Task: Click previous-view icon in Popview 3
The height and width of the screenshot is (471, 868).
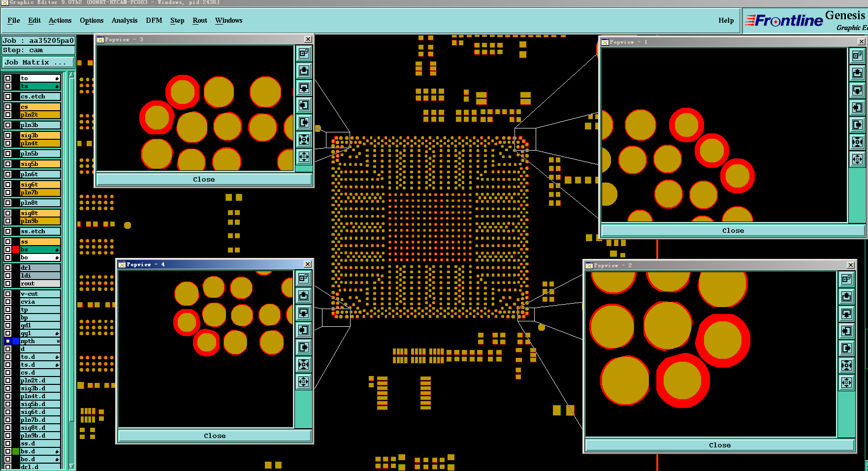Action: [304, 53]
